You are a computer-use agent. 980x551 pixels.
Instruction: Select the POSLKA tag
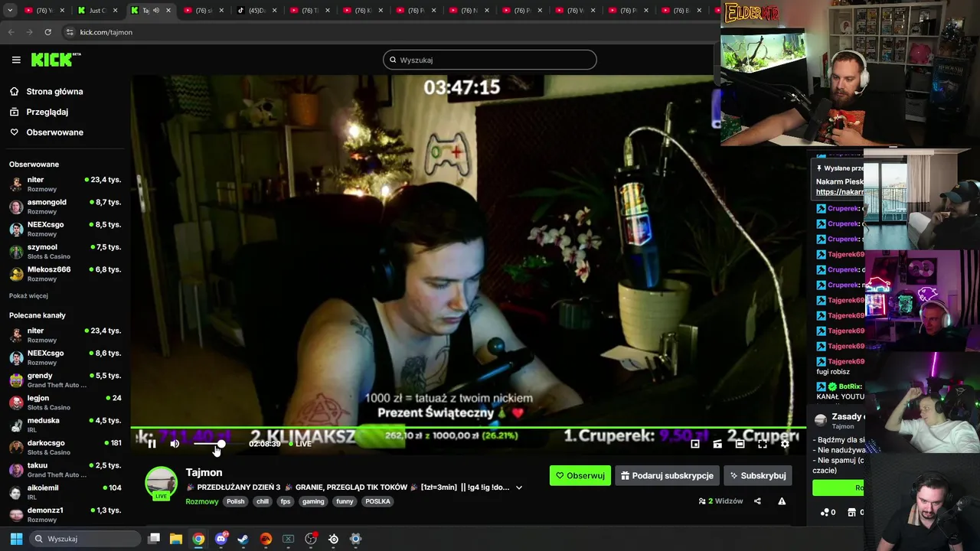[377, 501]
